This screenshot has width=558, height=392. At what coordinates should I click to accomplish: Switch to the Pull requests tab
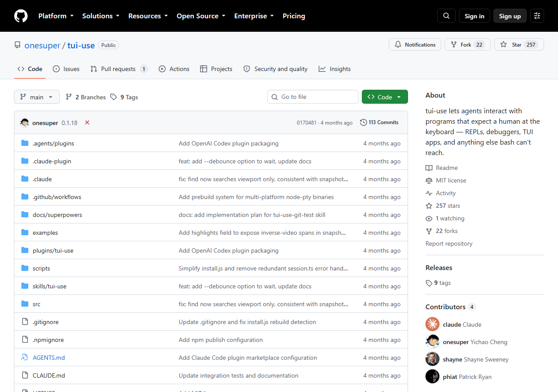pos(119,69)
